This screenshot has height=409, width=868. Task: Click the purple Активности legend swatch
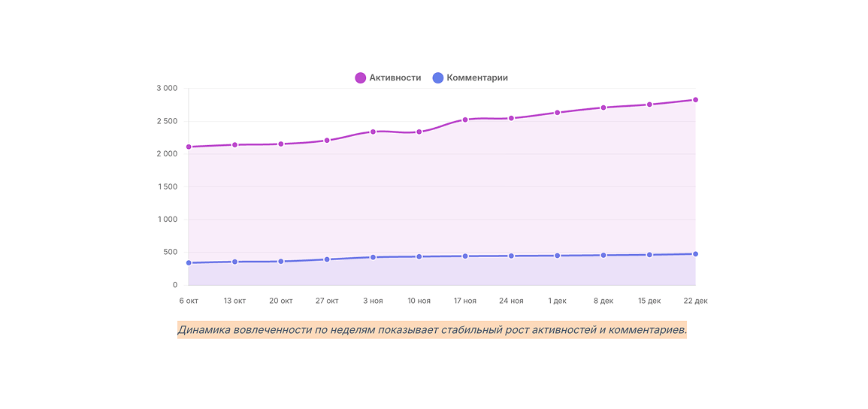(361, 77)
